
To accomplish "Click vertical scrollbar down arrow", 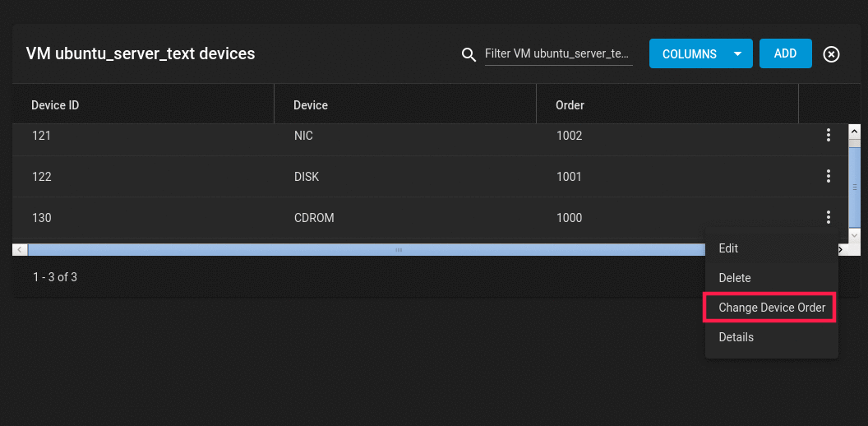I will tap(855, 235).
